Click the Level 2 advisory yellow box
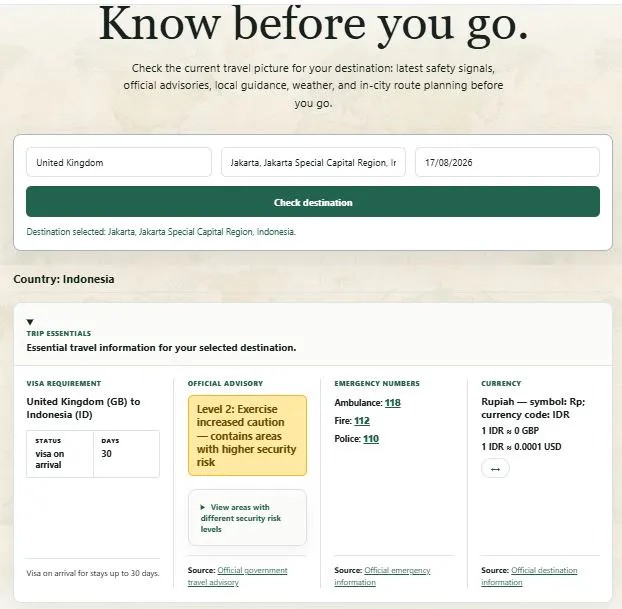This screenshot has height=609, width=622. [247, 435]
